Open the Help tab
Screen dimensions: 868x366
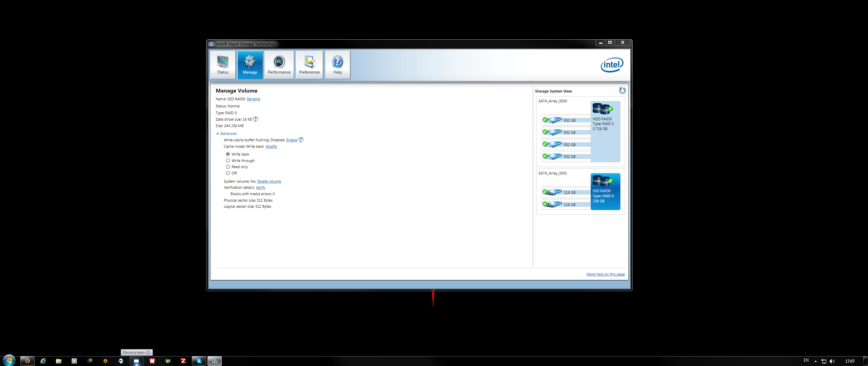(x=337, y=65)
